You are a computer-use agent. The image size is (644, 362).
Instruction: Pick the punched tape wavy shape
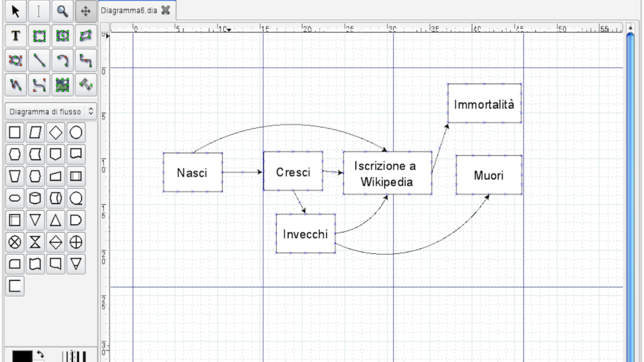(35, 264)
